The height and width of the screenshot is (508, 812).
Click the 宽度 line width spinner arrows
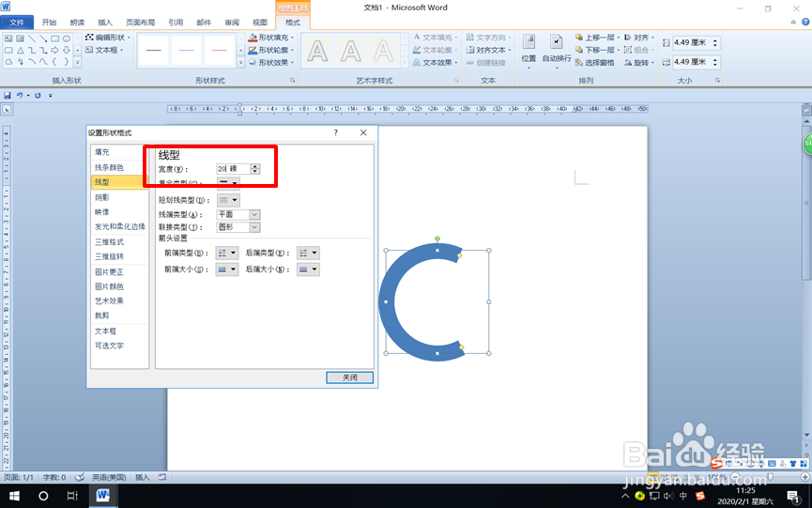coord(254,169)
